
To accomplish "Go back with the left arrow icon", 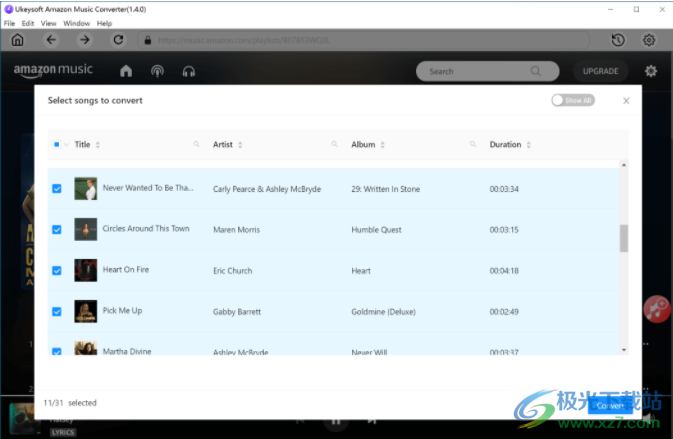I will point(51,40).
